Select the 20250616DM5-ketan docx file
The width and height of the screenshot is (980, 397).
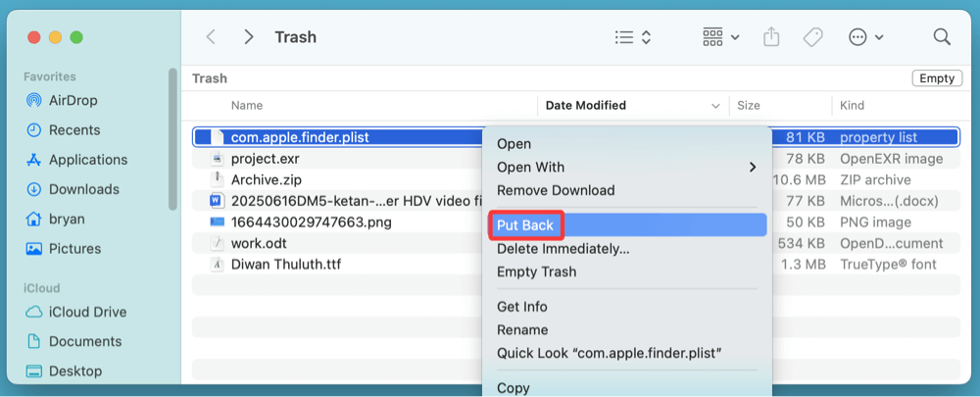click(x=357, y=201)
